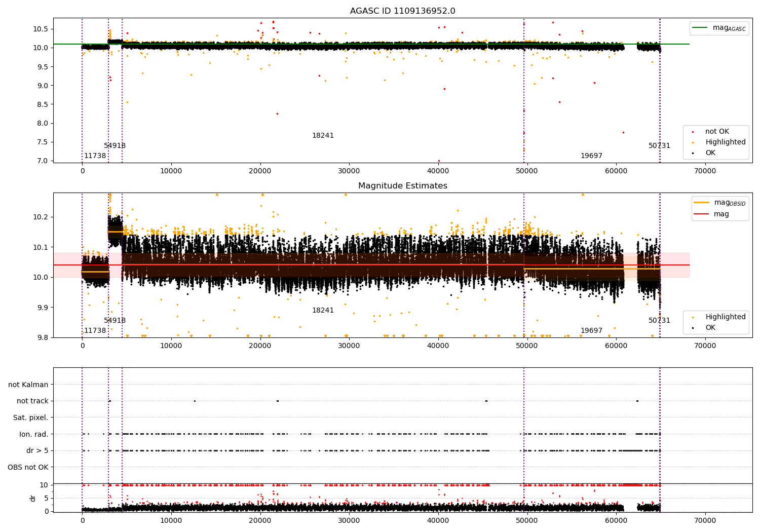Select the mag OBSID legend label
The height and width of the screenshot is (532, 760).
730,203
